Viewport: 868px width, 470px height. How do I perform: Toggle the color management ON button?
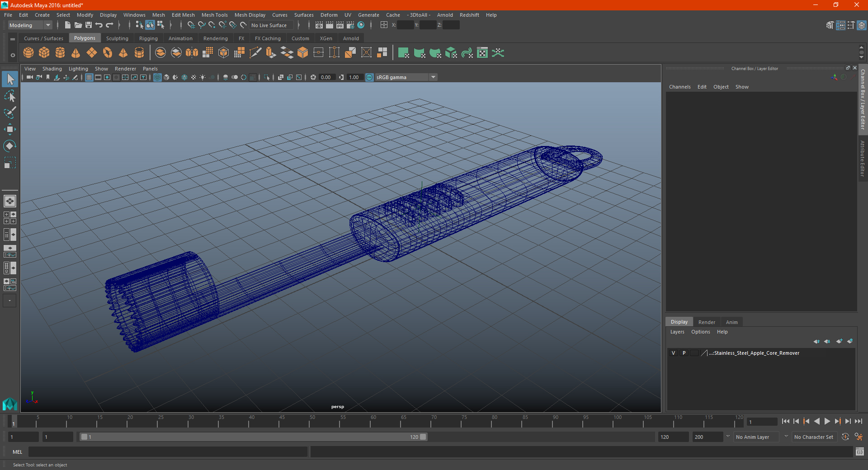(x=369, y=77)
